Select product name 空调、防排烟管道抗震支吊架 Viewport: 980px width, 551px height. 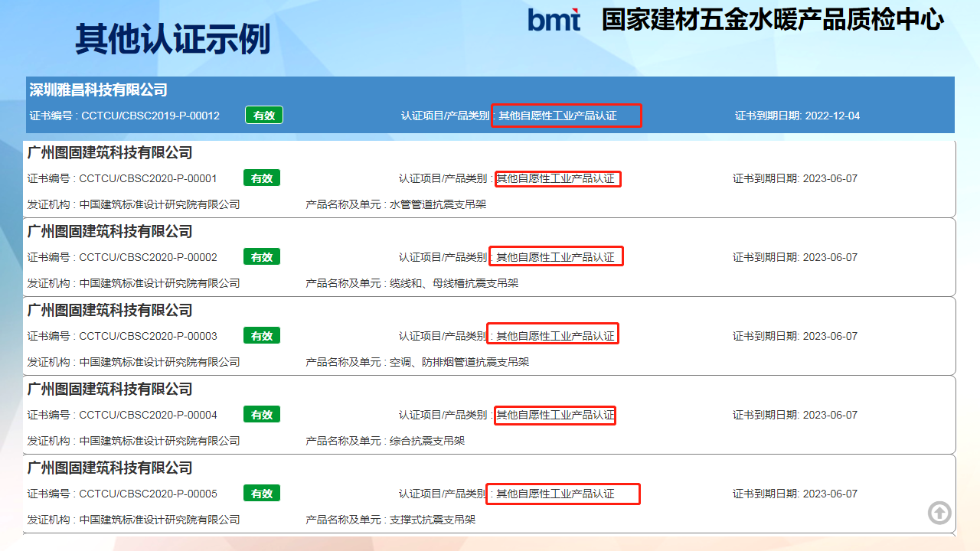click(459, 362)
